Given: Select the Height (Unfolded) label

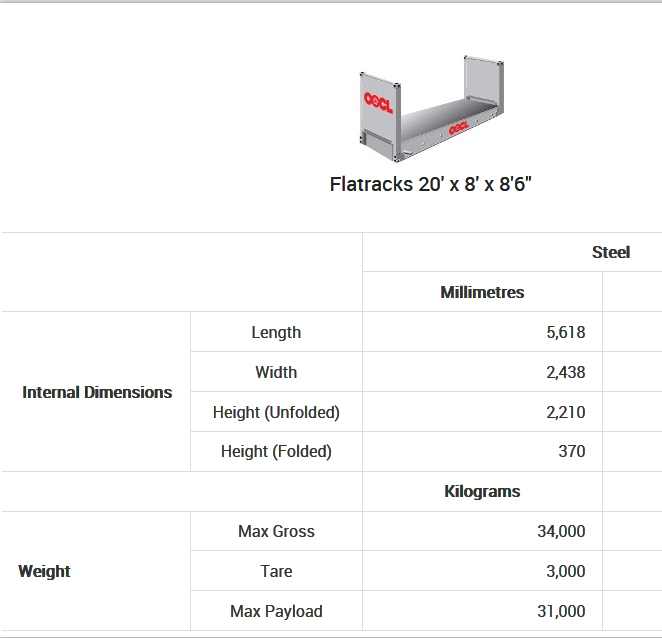Looking at the screenshot, I should point(276,412).
